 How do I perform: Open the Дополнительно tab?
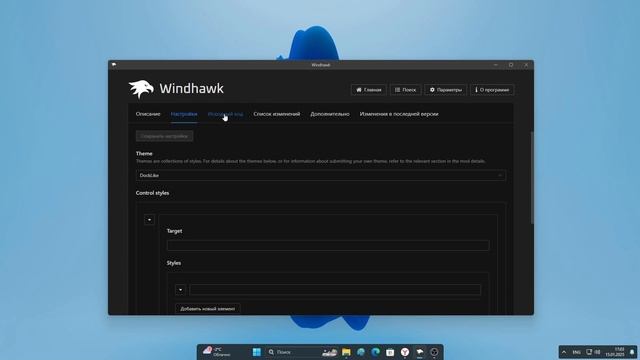[330, 114]
